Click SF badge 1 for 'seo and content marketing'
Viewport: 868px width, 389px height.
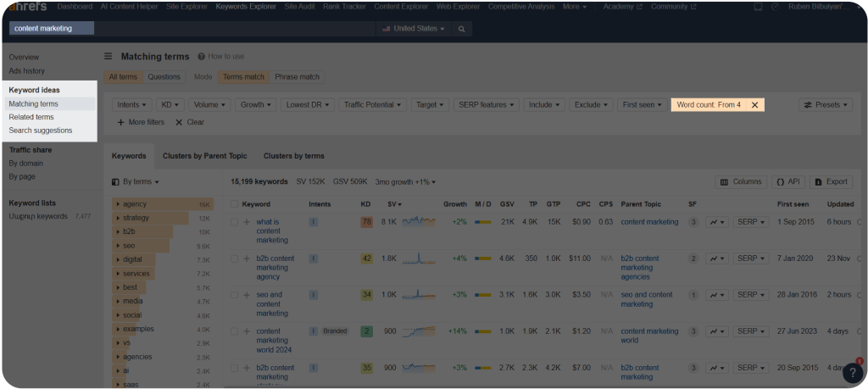pyautogui.click(x=693, y=295)
